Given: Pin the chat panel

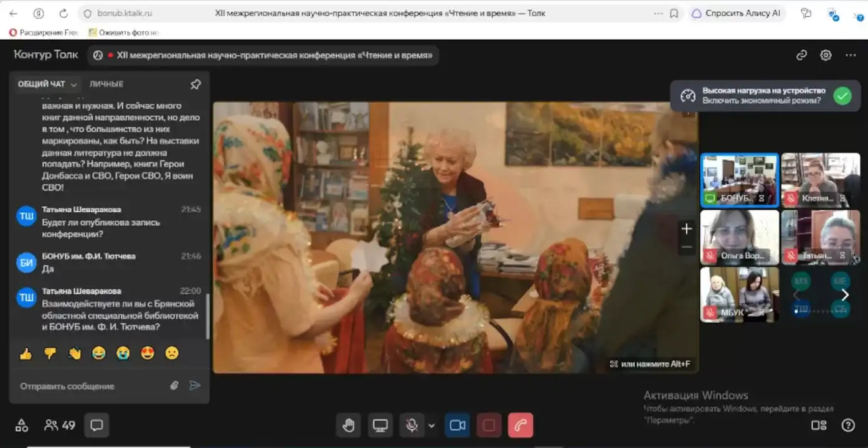Looking at the screenshot, I should click(x=196, y=84).
